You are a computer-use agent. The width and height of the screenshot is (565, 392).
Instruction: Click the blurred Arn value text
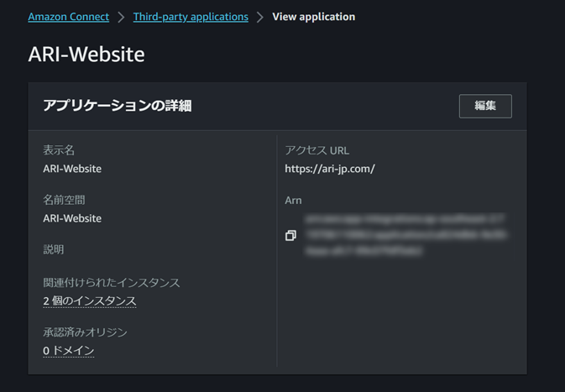point(406,235)
